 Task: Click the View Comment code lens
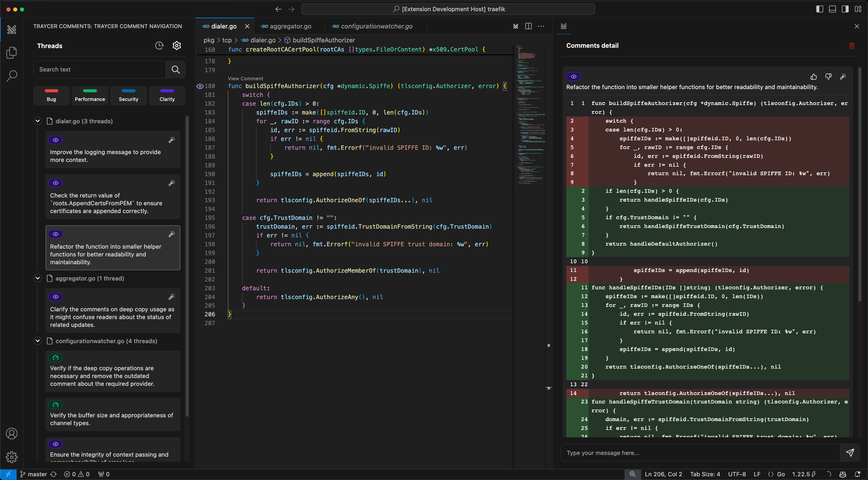245,78
